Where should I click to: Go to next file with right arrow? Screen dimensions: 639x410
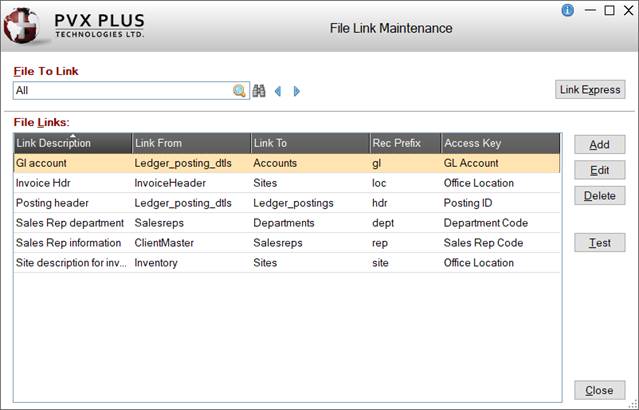pos(296,91)
